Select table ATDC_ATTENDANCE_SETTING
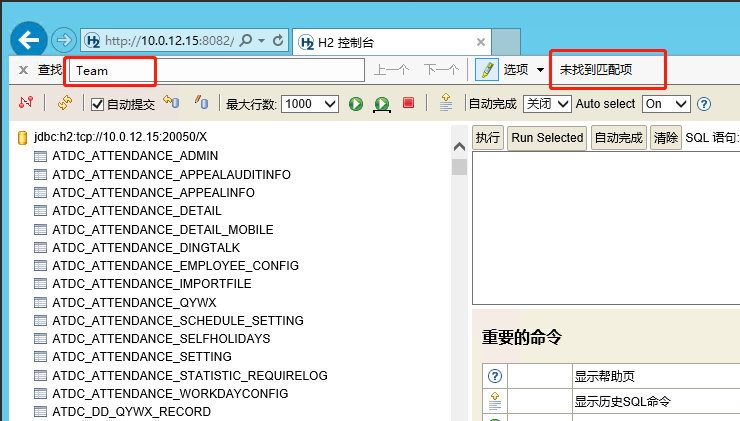This screenshot has height=421, width=740. coord(142,356)
